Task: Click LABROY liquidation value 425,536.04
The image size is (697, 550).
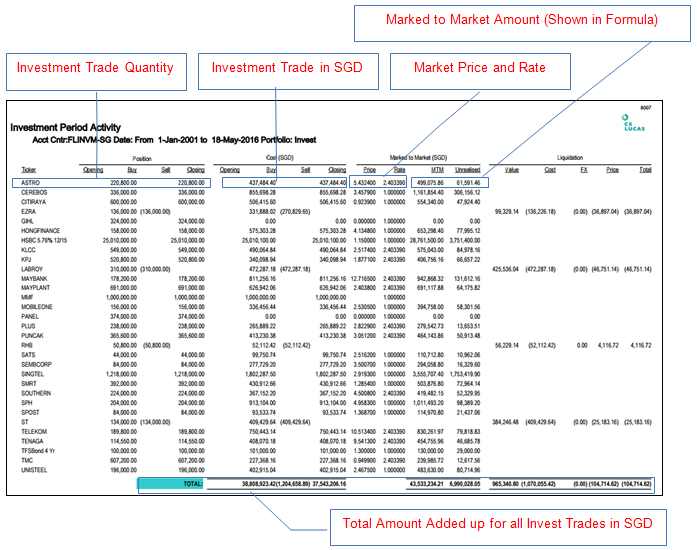Action: [505, 269]
